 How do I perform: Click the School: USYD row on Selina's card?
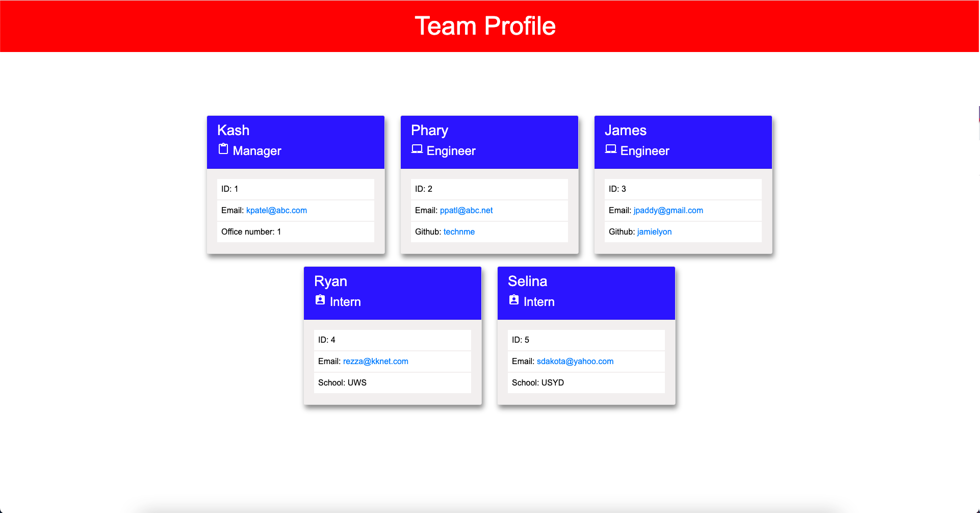pyautogui.click(x=586, y=382)
